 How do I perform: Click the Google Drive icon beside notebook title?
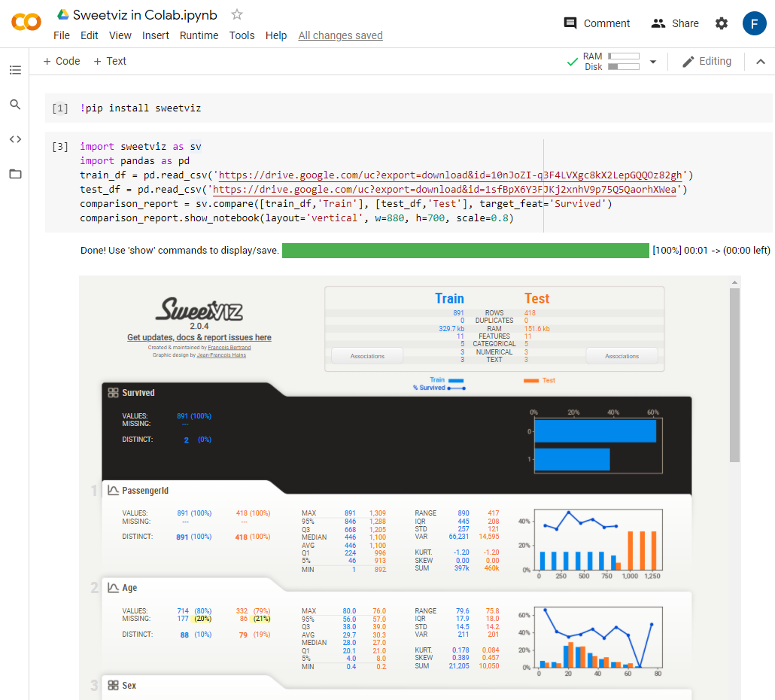(x=62, y=15)
